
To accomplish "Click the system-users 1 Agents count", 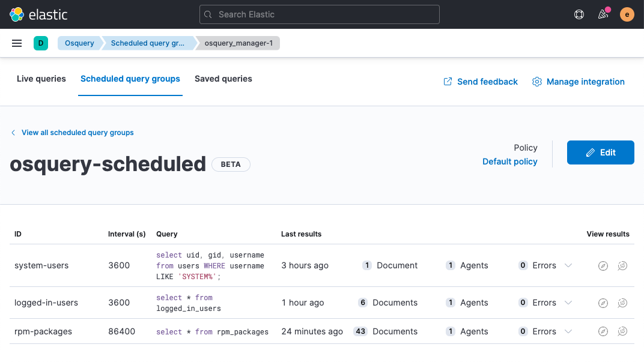I will click(467, 265).
